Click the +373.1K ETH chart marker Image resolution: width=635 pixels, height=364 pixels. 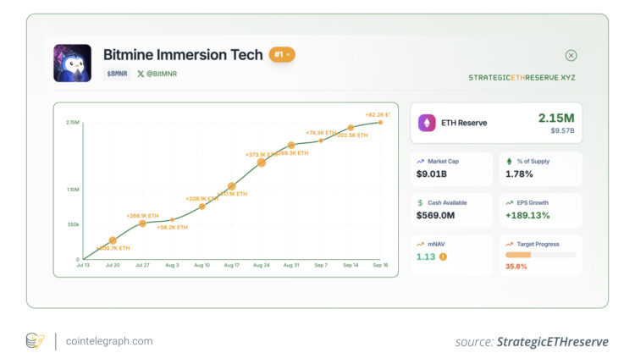[x=261, y=162]
